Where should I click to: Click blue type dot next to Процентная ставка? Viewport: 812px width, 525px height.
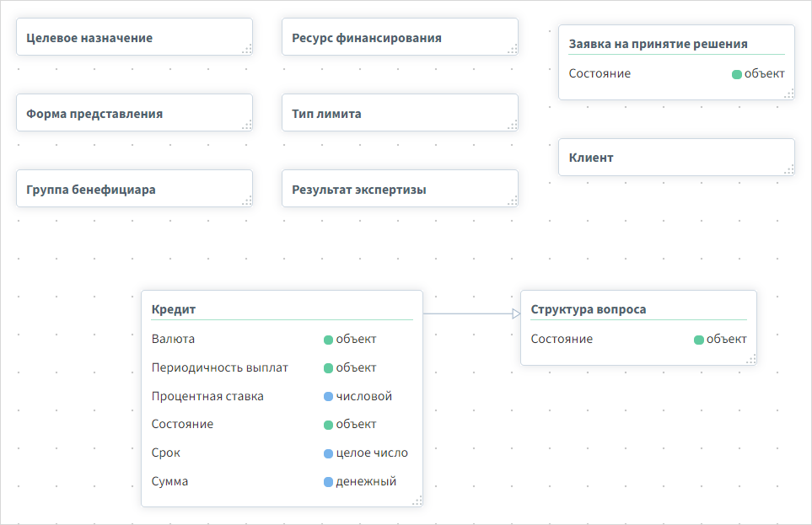328,397
